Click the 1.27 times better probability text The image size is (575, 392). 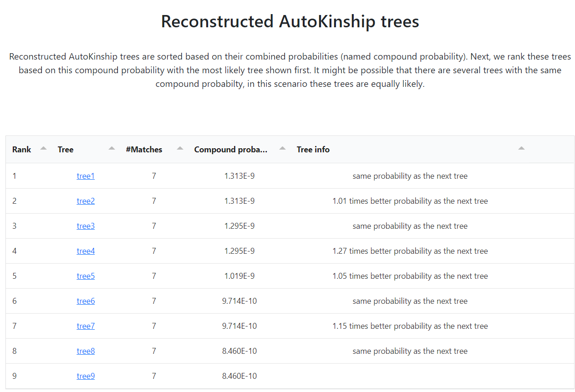(x=410, y=251)
